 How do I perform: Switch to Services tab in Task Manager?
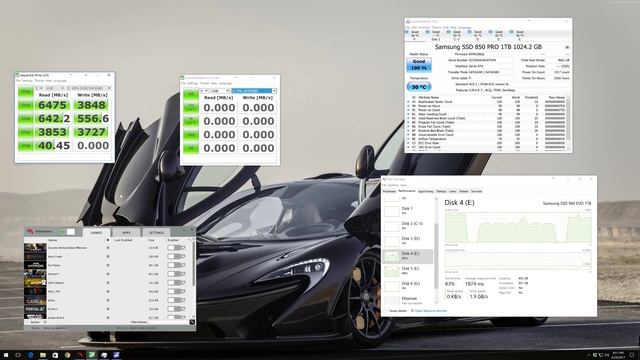coord(476,191)
